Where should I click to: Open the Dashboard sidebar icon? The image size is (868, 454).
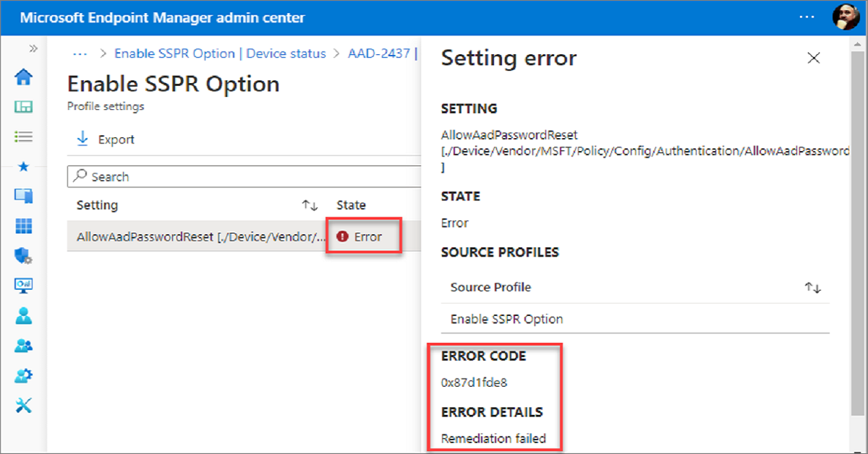coord(24,107)
